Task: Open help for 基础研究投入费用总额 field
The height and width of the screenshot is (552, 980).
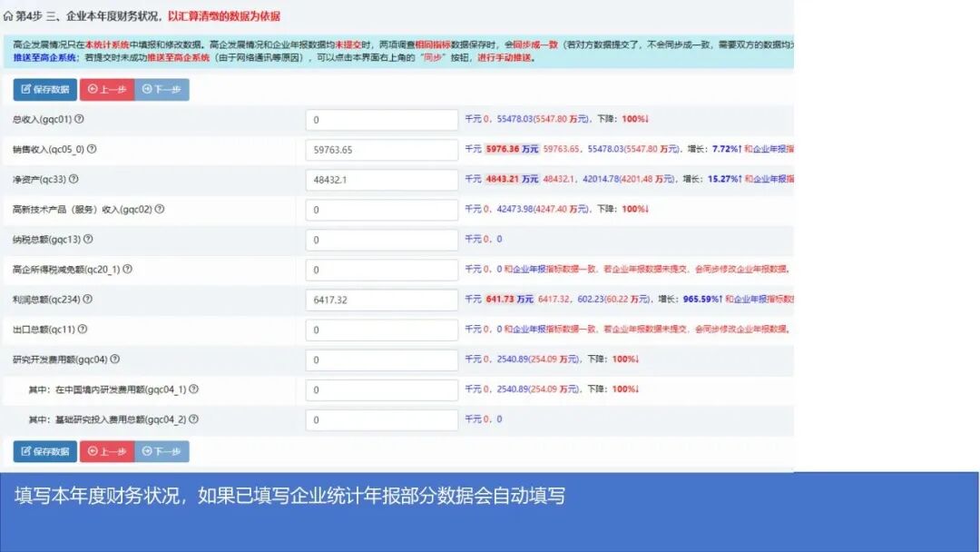Action: point(195,419)
